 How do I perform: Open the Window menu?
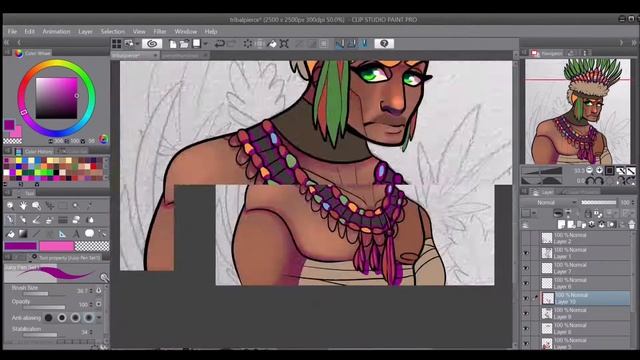click(185, 31)
